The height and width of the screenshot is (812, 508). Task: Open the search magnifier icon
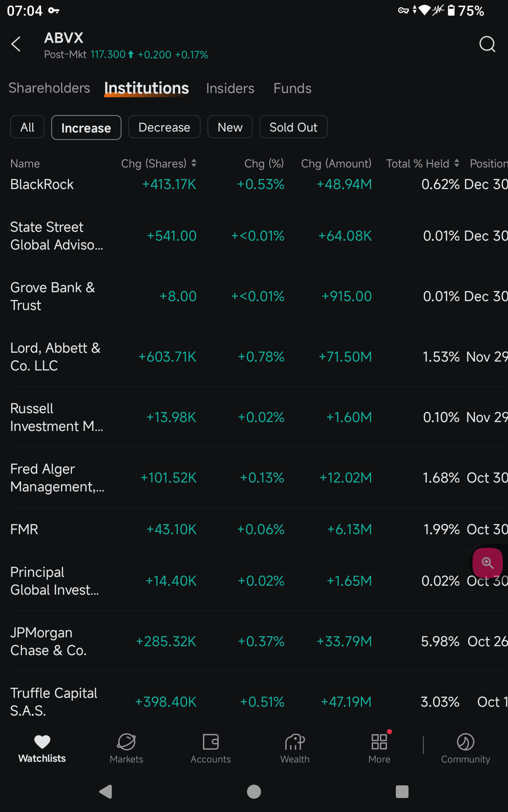(x=487, y=44)
